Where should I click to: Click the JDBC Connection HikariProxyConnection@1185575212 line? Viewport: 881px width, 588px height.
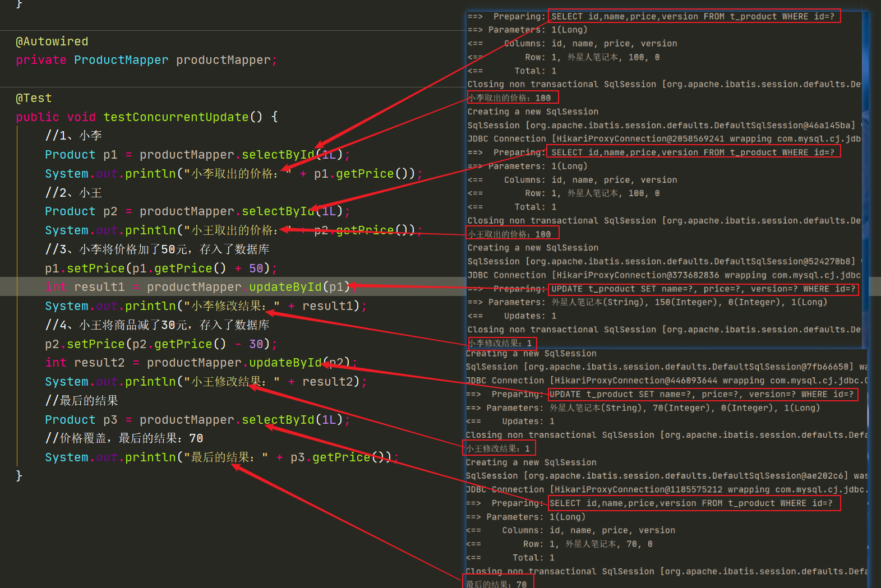tap(666, 489)
